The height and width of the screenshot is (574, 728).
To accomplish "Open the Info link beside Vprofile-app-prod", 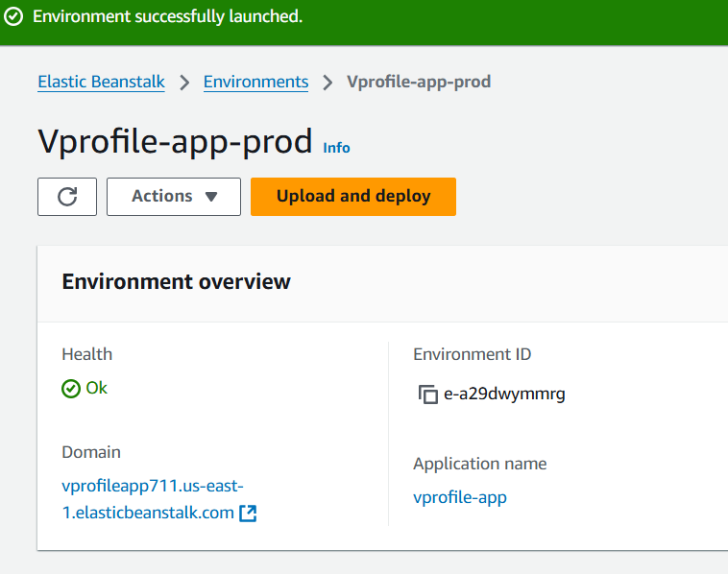I will tap(336, 148).
